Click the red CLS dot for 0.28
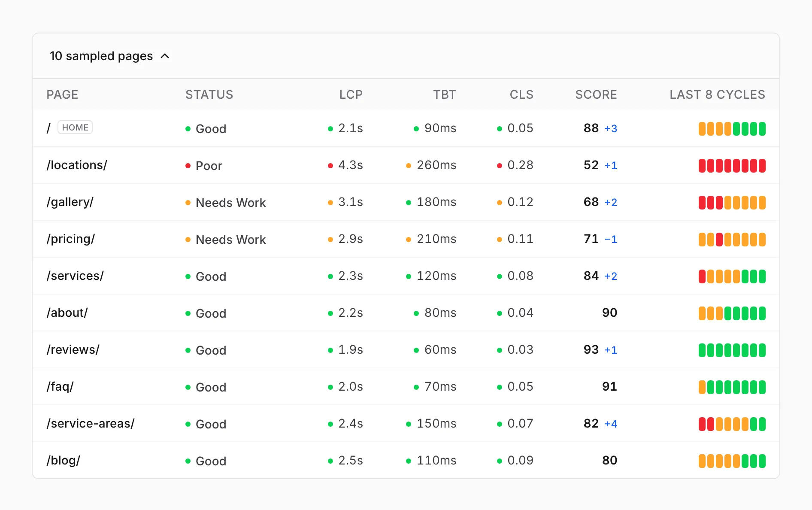This screenshot has height=510, width=812. point(500,166)
